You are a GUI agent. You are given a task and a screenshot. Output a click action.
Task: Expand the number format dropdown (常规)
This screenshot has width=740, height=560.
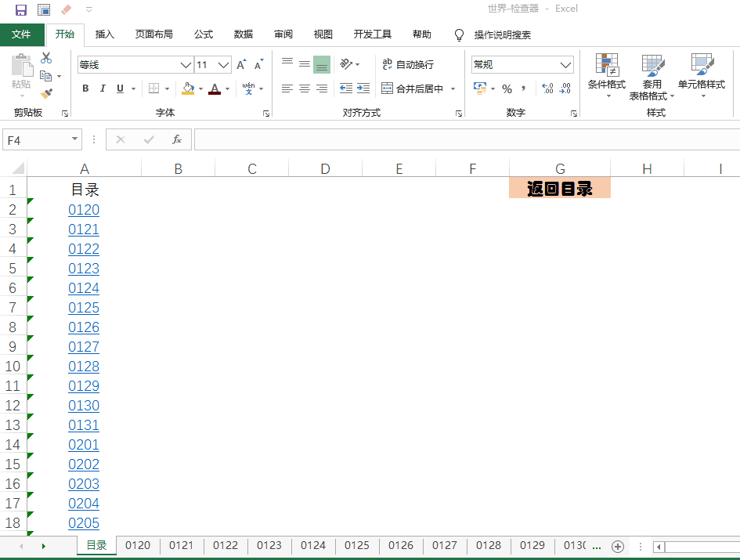coord(565,65)
